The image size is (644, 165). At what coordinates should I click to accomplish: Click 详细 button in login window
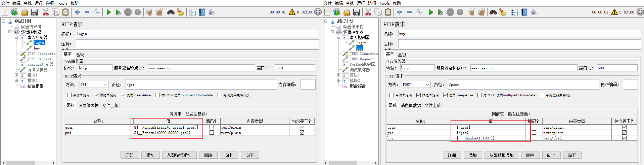pos(129,155)
